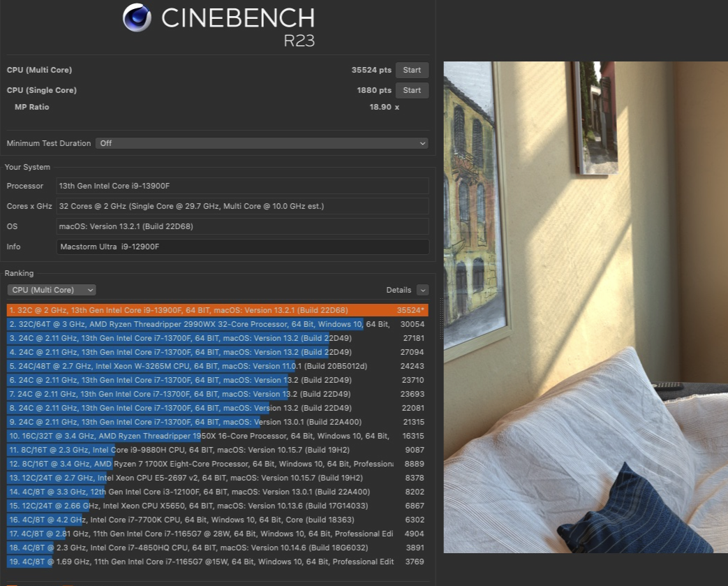The width and height of the screenshot is (728, 586).
Task: Select ranking row 7 scoring 23693
Action: click(217, 394)
